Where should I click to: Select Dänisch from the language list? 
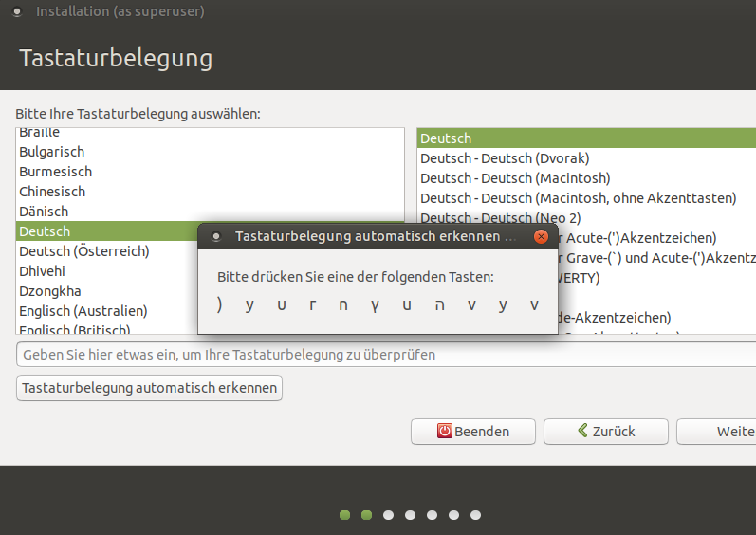[44, 212]
